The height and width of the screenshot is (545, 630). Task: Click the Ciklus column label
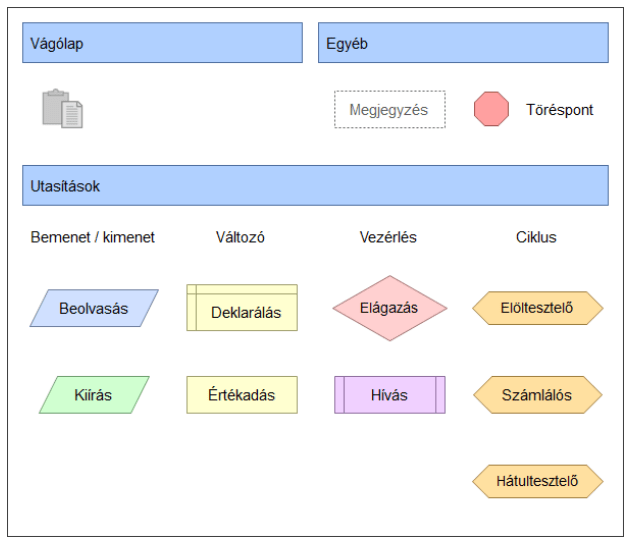coord(536,237)
